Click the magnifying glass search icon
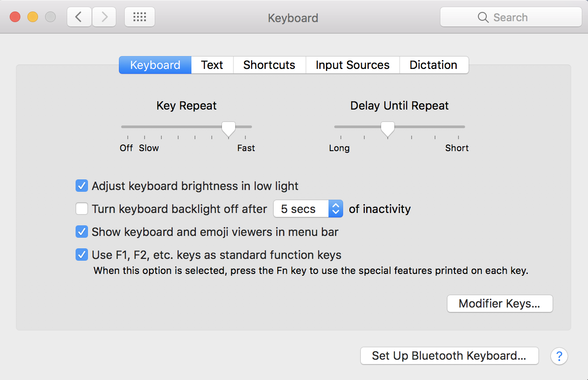This screenshot has height=380, width=588. (483, 18)
